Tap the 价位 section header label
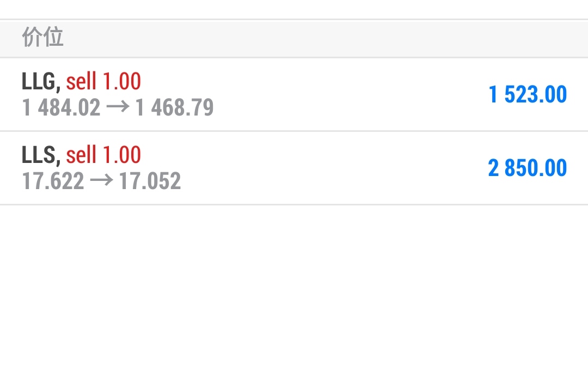The image size is (588, 388). pyautogui.click(x=43, y=37)
